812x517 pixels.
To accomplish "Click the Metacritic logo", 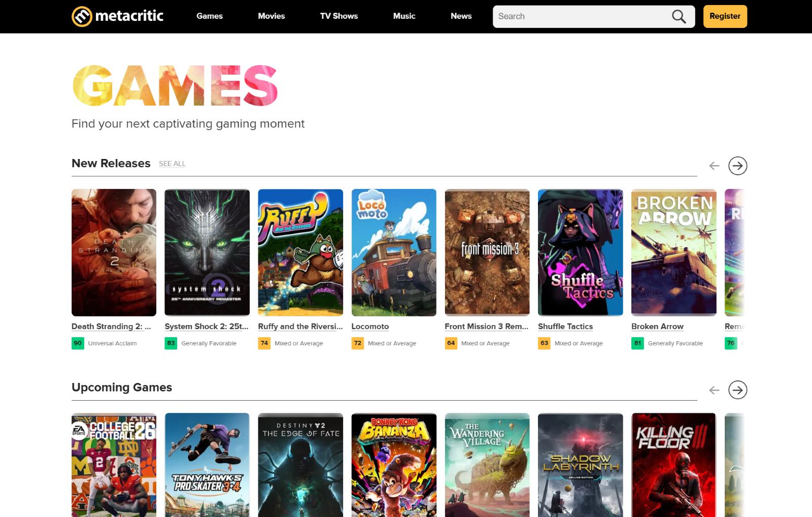I will pos(117,16).
